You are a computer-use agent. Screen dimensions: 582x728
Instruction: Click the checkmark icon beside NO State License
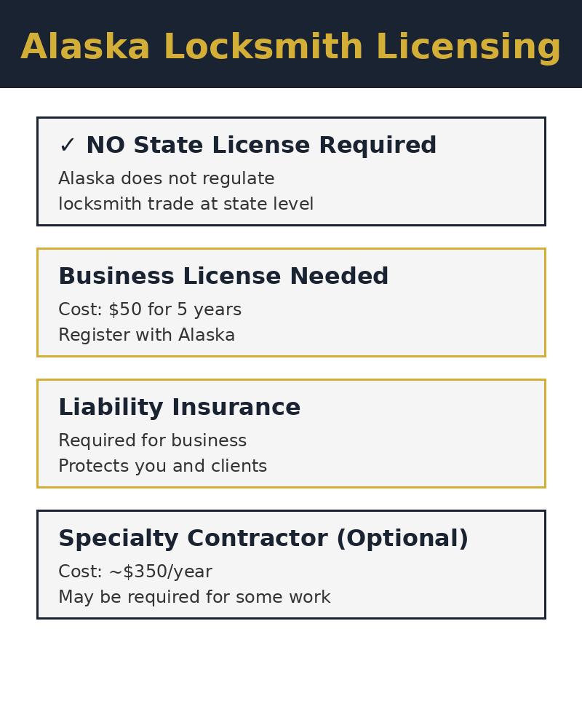67,146
